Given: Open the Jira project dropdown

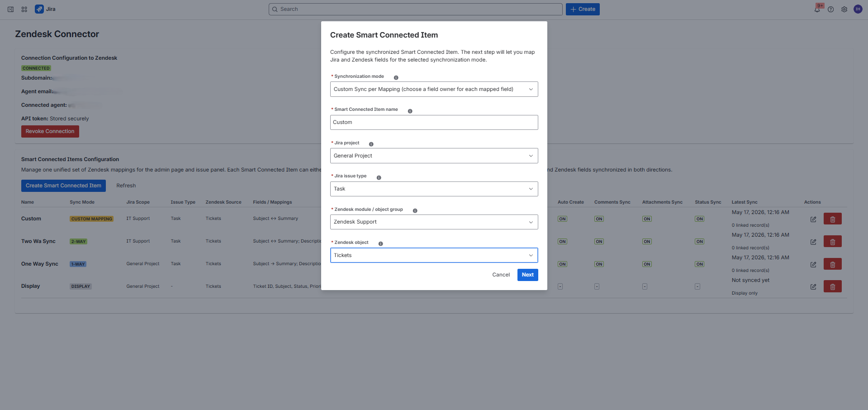Looking at the screenshot, I should pos(434,156).
